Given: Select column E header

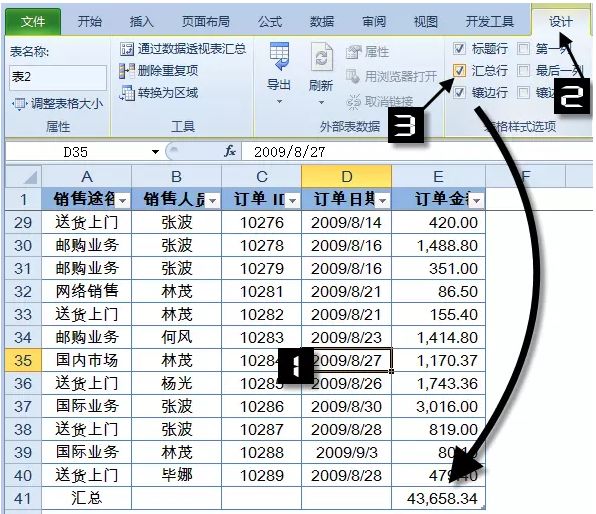Looking at the screenshot, I should [x=438, y=177].
